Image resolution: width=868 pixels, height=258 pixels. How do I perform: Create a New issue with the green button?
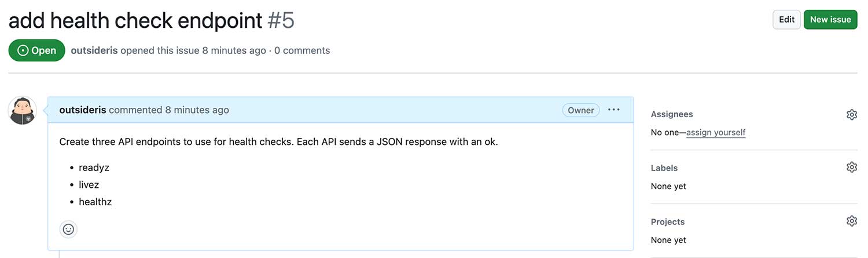click(x=830, y=20)
